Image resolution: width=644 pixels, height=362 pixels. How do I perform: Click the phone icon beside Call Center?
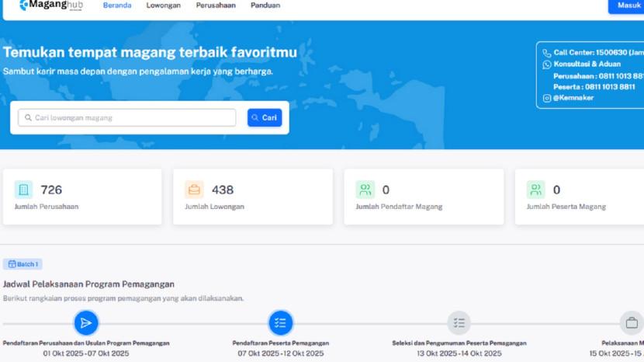547,53
